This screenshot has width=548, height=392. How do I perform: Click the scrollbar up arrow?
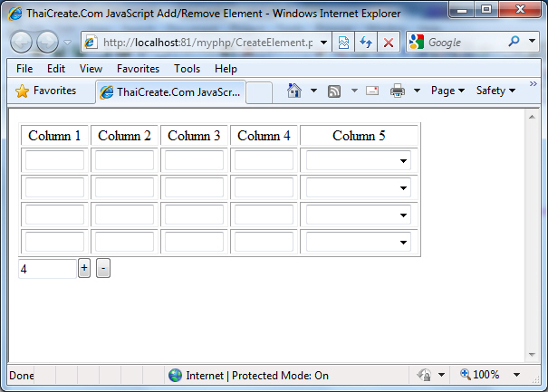532,117
